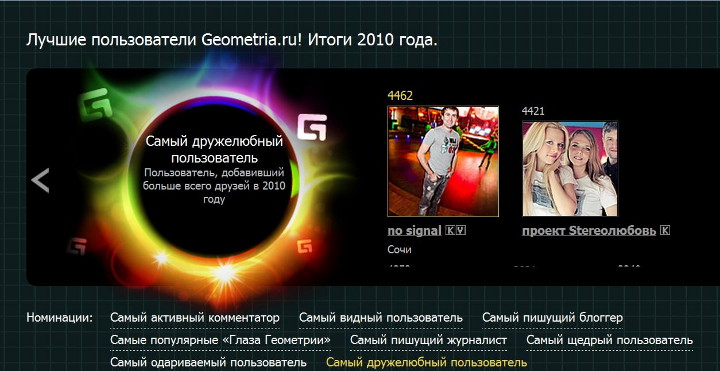Click the heading Лучшие пользователи Geometria.ru

coord(232,40)
